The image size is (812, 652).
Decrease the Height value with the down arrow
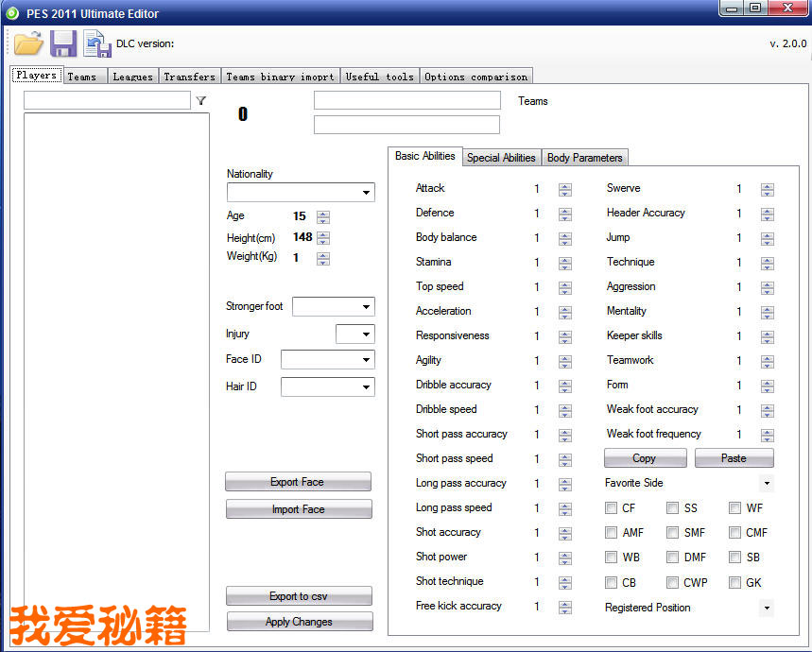[323, 241]
